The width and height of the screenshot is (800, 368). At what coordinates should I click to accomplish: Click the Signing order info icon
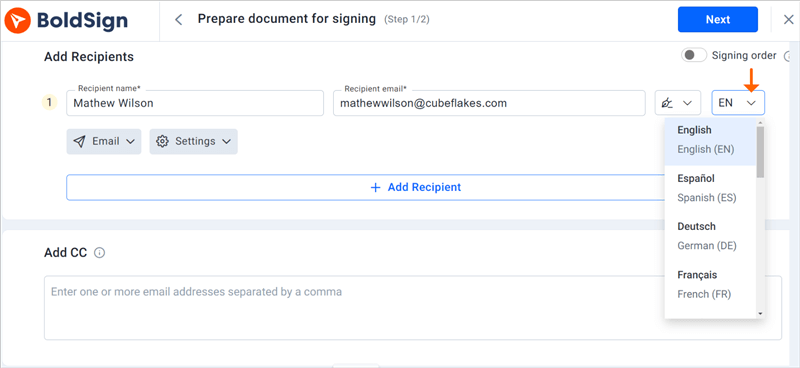tap(787, 56)
